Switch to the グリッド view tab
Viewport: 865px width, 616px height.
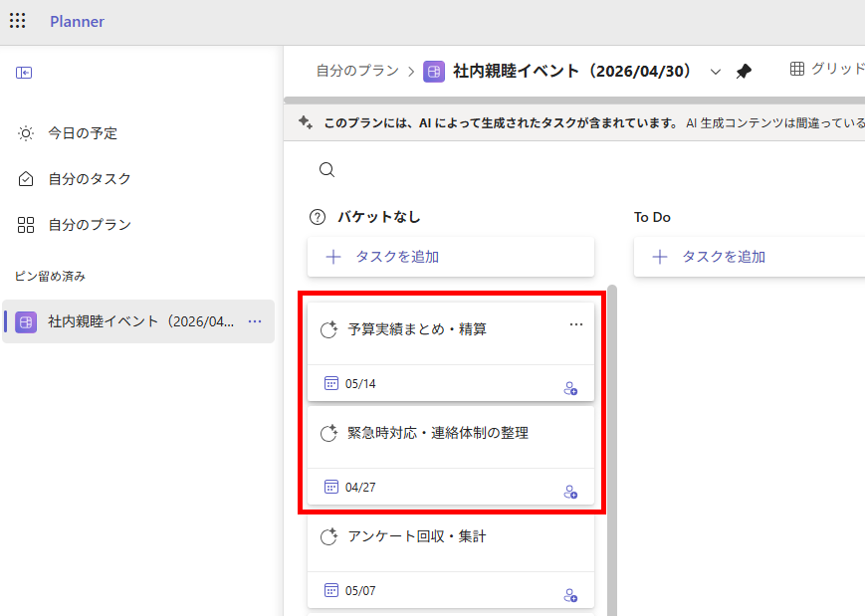pyautogui.click(x=826, y=69)
